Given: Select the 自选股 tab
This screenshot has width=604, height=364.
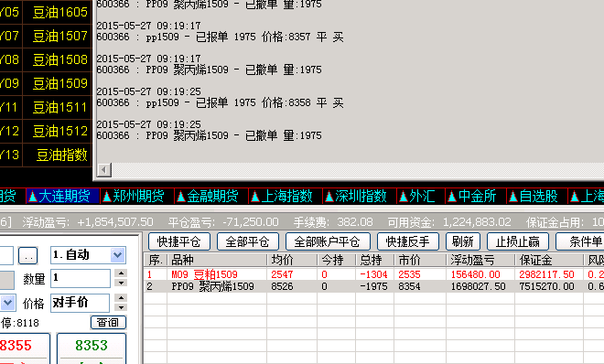Looking at the screenshot, I should [538, 197].
